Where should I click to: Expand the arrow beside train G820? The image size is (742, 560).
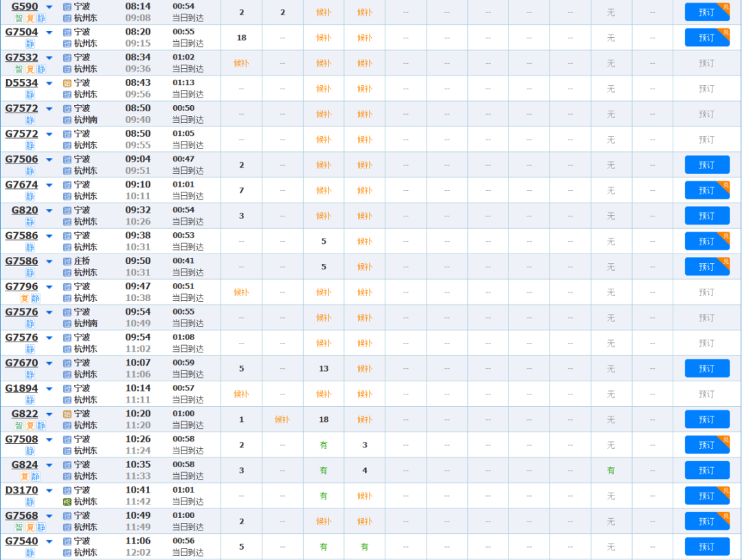click(49, 211)
